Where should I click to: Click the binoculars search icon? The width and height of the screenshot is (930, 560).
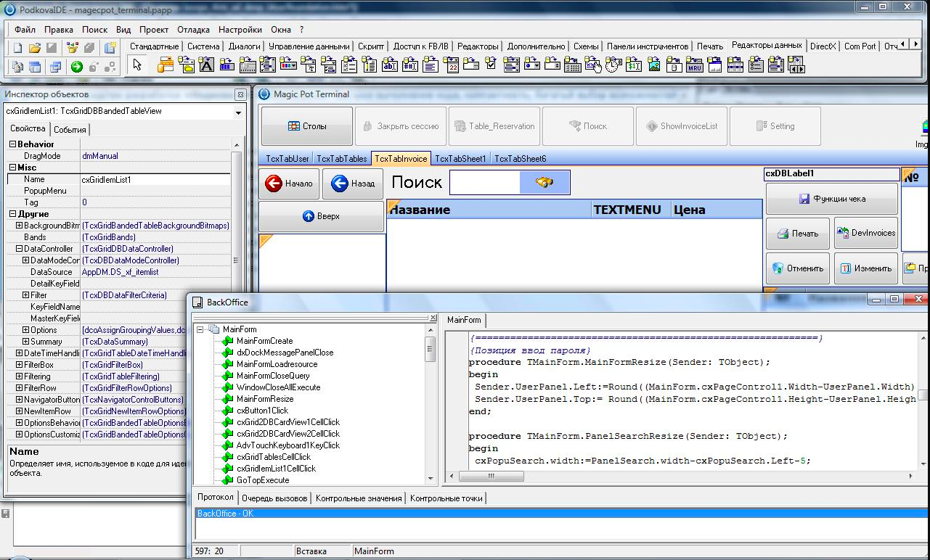pos(544,183)
